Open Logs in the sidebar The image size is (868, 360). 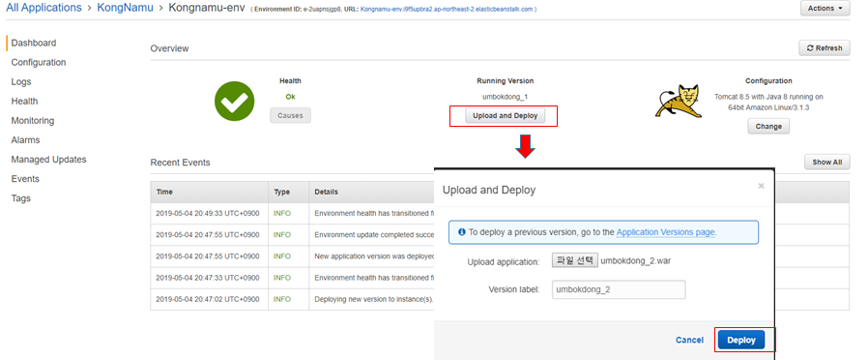21,81
